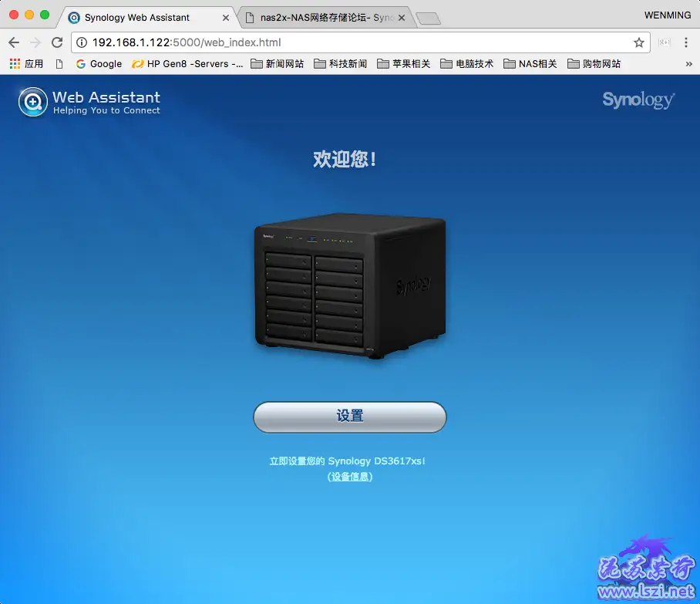View site information icon in address bar
This screenshot has width=700, height=604.
81,42
